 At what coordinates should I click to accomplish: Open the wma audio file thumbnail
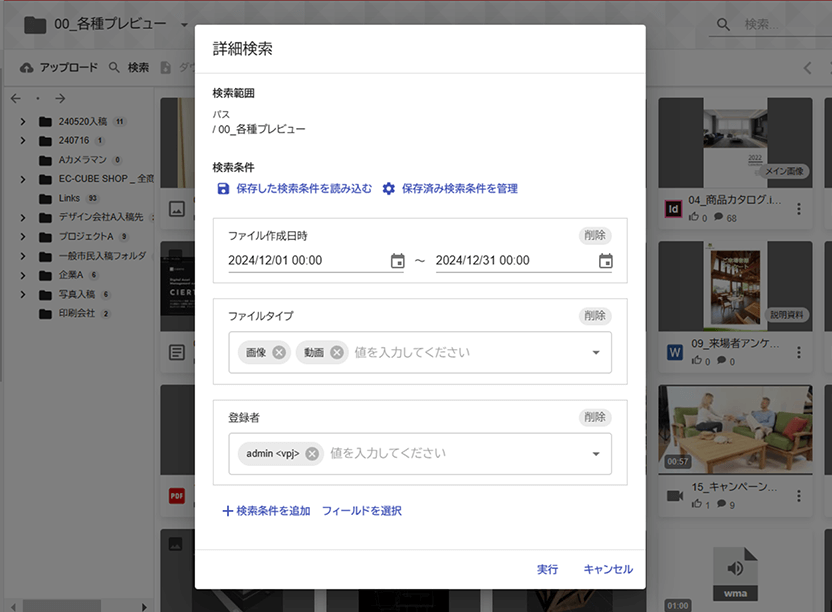pyautogui.click(x=735, y=574)
